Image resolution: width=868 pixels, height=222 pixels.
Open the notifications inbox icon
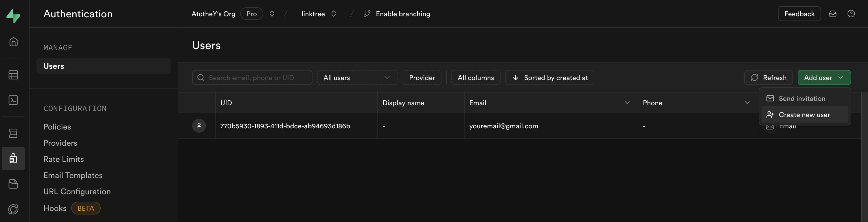tap(832, 14)
